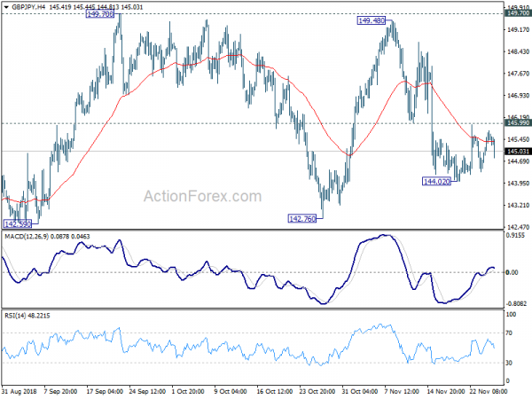Select the 143.210 price scale value
The height and width of the screenshot is (399, 532).
(x=518, y=206)
